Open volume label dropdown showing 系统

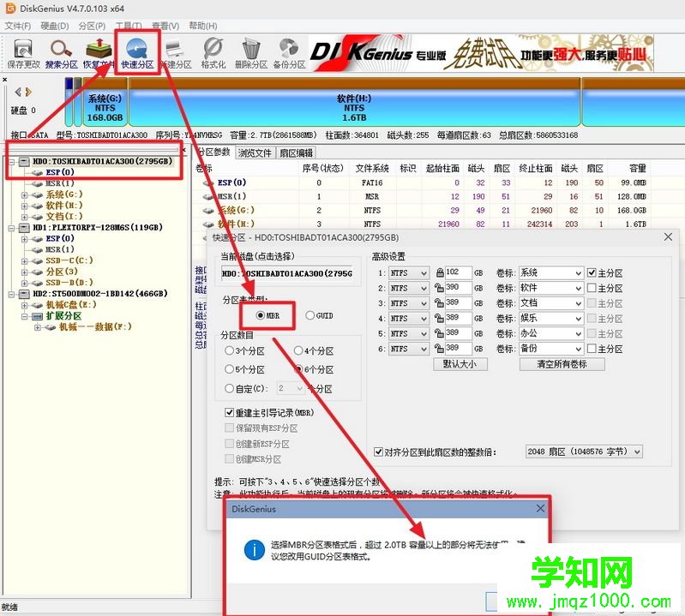[551, 272]
